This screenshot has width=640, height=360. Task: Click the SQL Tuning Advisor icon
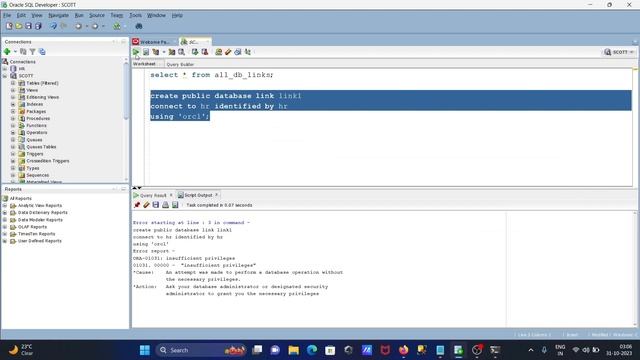181,52
